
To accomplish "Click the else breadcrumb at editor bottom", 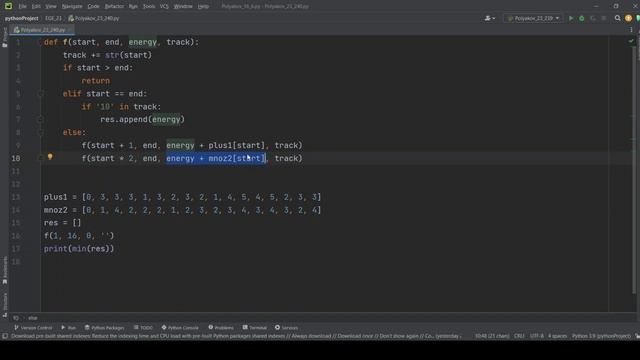I will [x=33, y=318].
